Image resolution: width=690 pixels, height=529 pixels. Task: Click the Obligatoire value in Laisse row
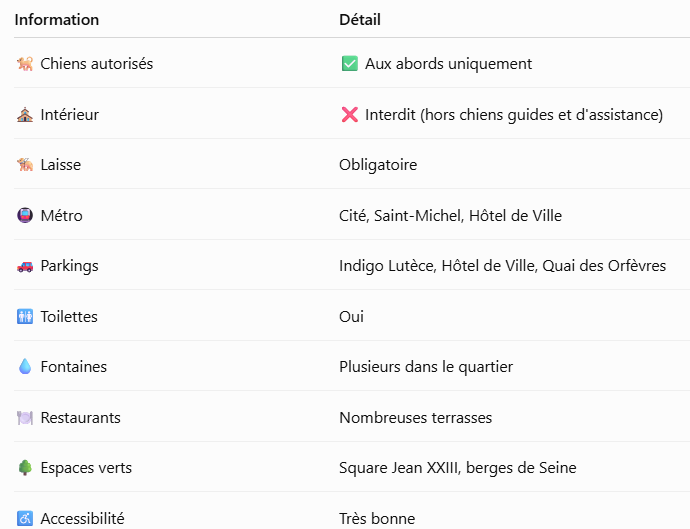click(x=378, y=165)
